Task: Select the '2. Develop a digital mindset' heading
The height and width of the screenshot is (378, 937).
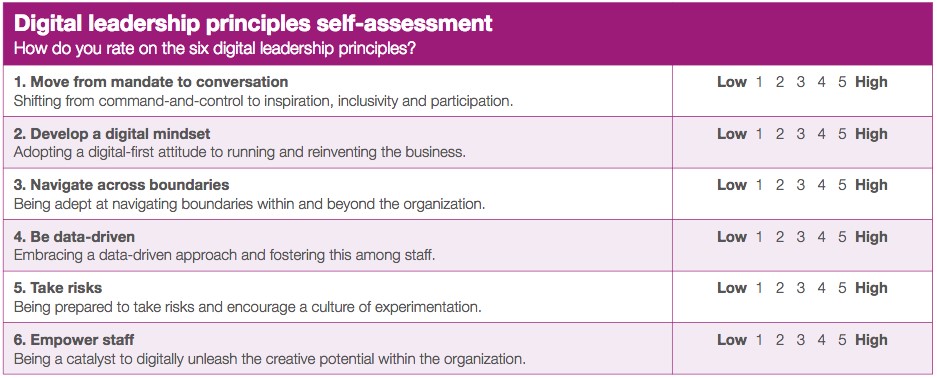Action: pos(112,133)
